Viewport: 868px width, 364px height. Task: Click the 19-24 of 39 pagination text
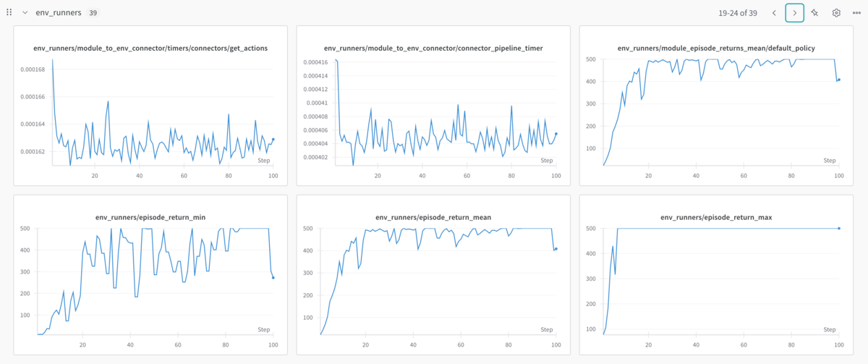coord(738,13)
